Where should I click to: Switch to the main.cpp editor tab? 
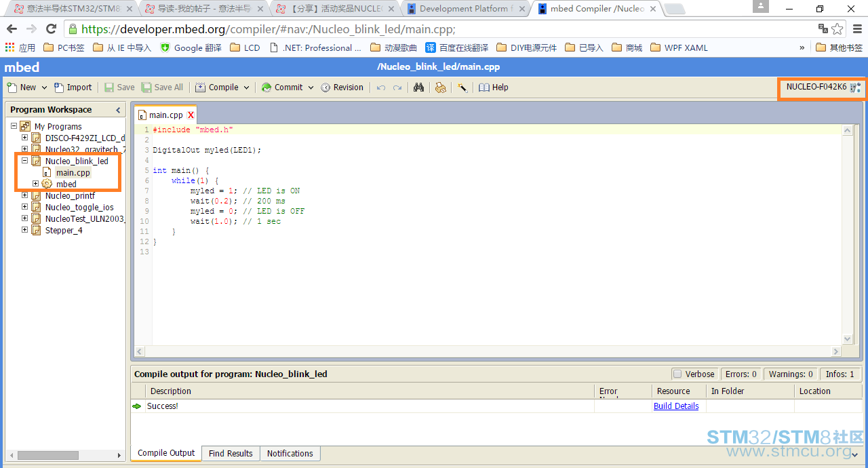click(x=165, y=115)
